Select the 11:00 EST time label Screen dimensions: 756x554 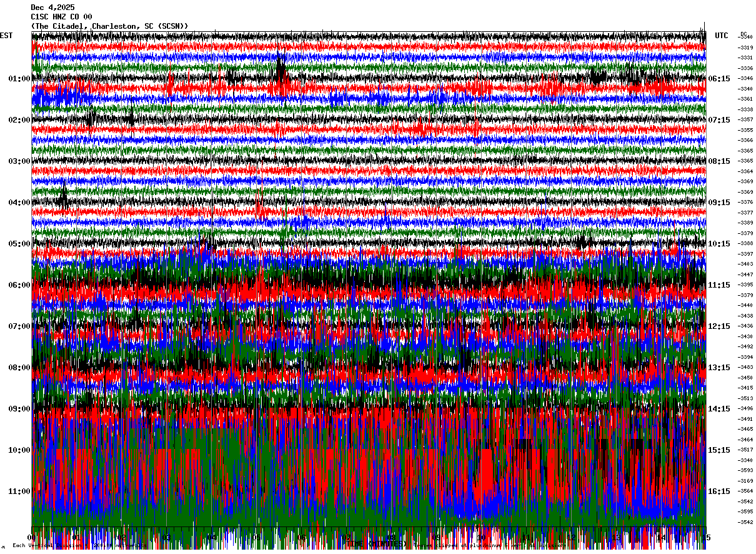click(19, 491)
